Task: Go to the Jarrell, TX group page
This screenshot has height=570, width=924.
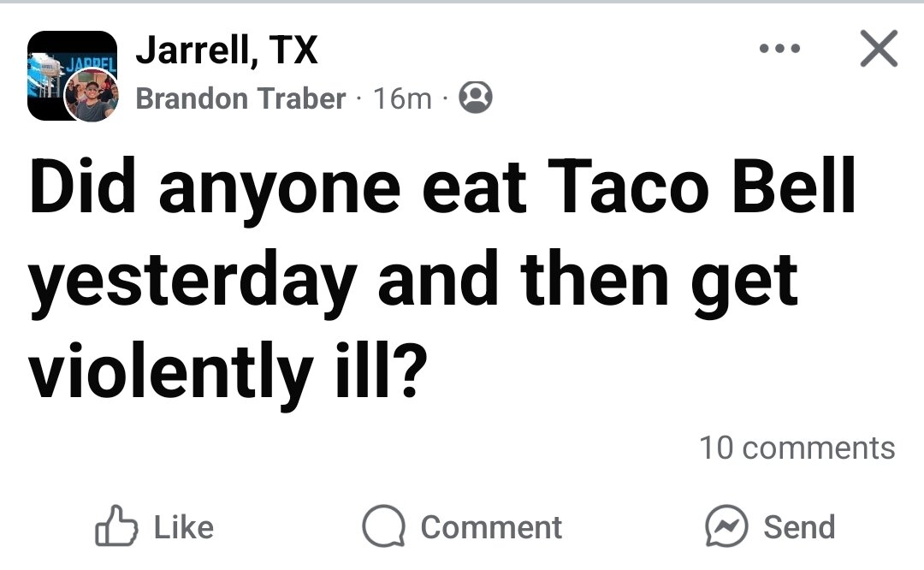Action: click(227, 51)
